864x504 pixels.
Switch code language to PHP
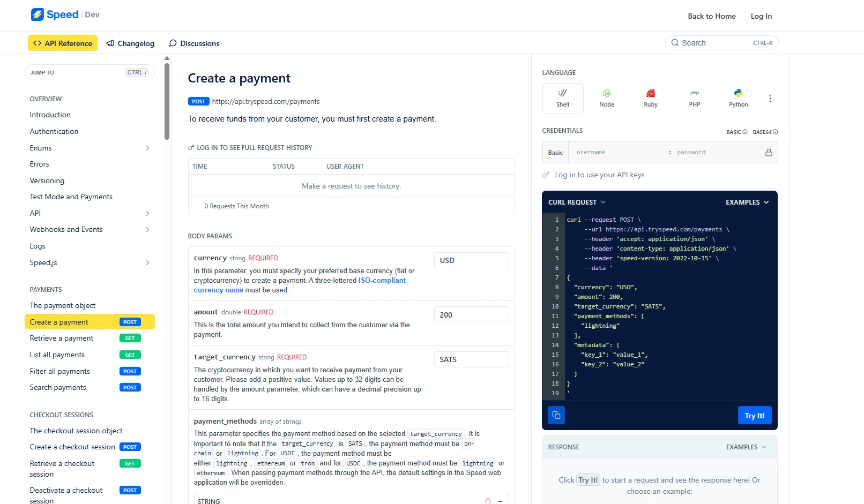694,98
